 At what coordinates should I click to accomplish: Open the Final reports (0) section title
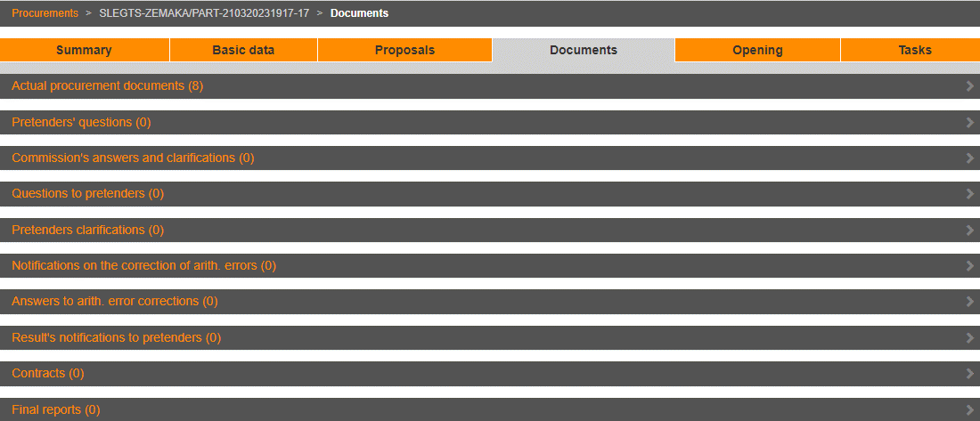point(55,409)
